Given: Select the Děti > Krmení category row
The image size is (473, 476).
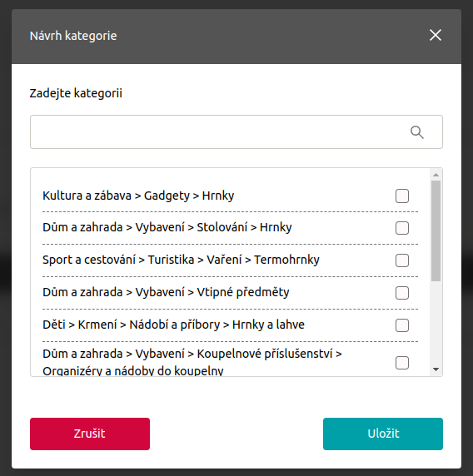Looking at the screenshot, I should click(230, 325).
